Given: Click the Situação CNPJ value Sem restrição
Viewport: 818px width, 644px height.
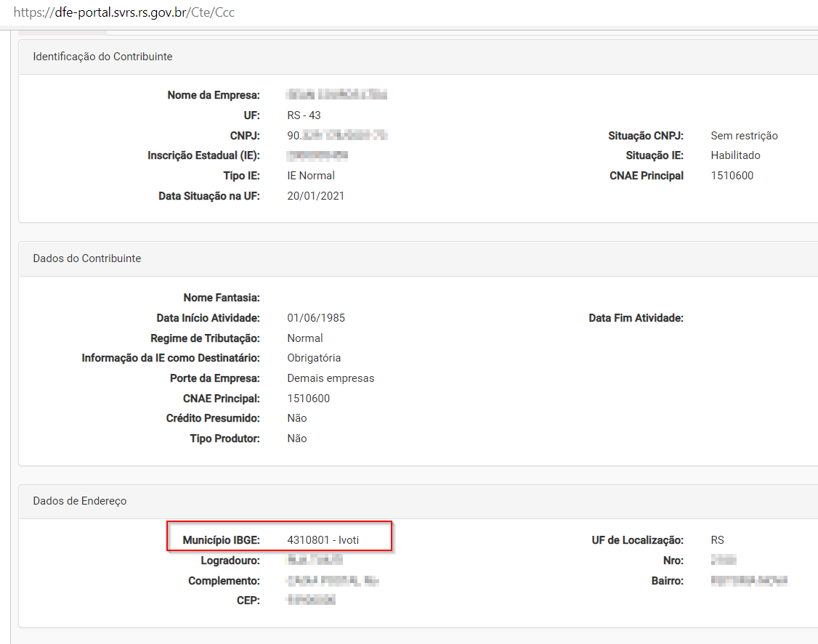Looking at the screenshot, I should point(744,136).
